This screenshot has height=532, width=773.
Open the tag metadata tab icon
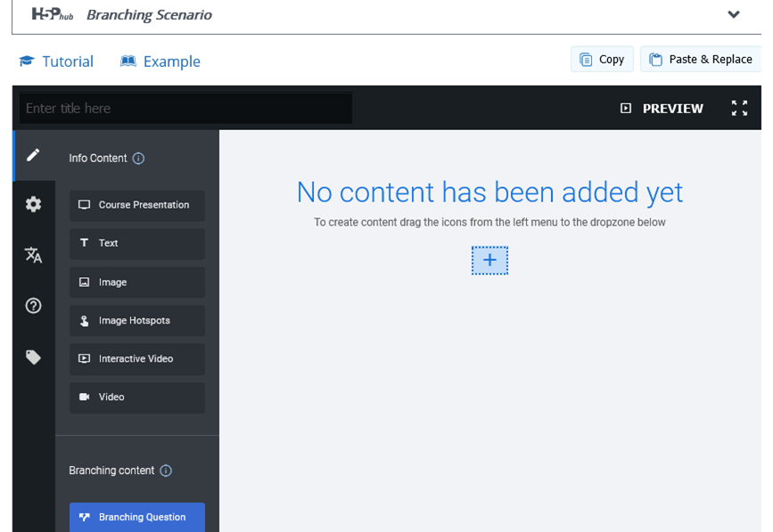[33, 357]
